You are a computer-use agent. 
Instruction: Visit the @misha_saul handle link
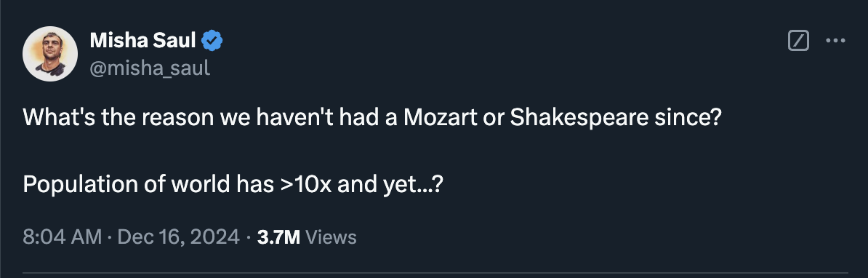tap(150, 68)
